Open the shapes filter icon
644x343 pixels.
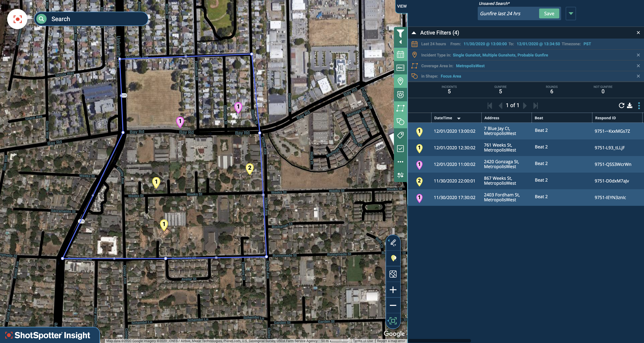(400, 122)
